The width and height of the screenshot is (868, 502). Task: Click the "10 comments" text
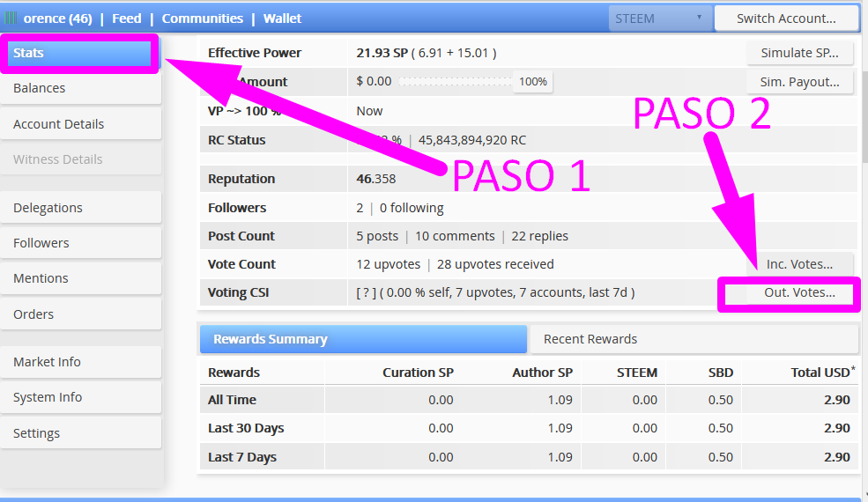[455, 236]
